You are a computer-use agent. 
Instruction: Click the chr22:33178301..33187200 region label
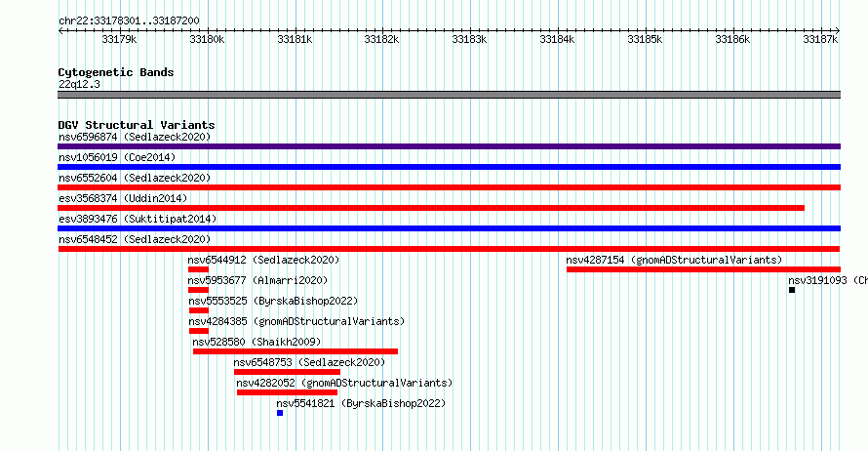[x=129, y=20]
